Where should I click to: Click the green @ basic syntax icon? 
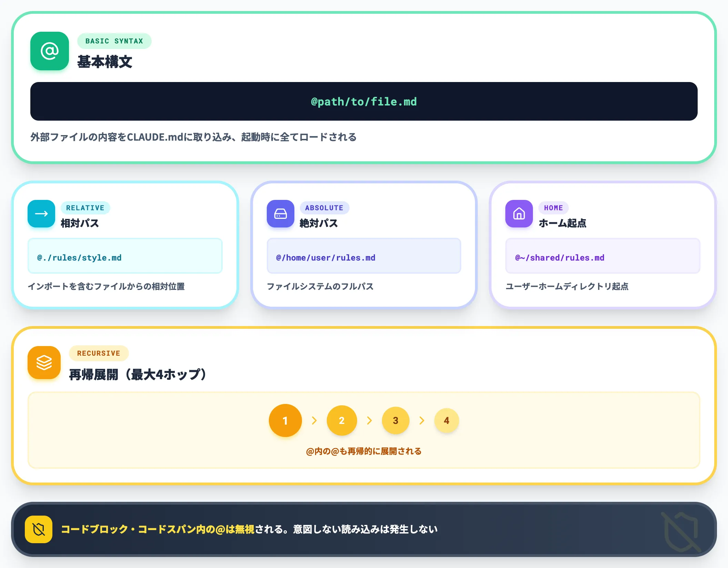point(50,51)
